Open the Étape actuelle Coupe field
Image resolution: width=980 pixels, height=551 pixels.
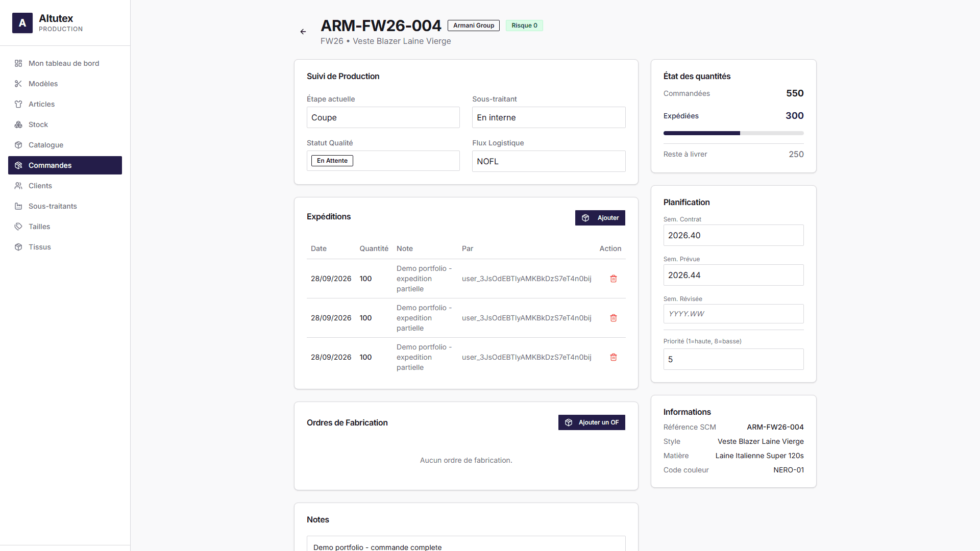[x=383, y=117]
